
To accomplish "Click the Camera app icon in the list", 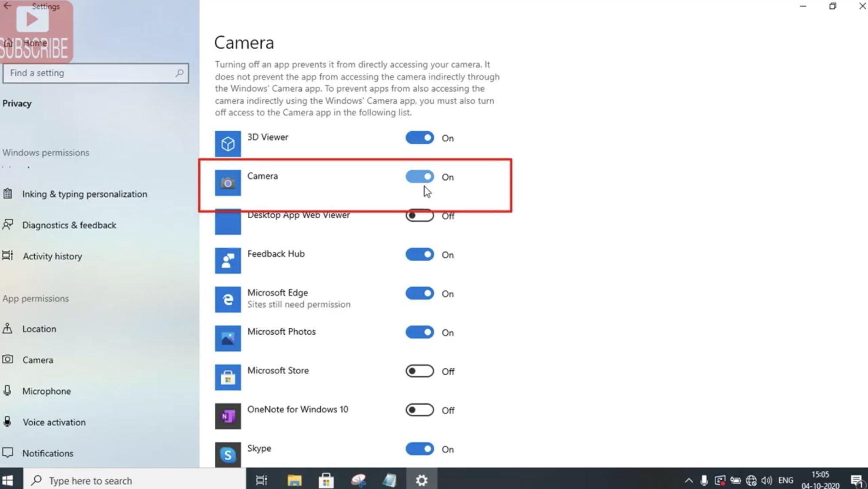I will [x=228, y=183].
